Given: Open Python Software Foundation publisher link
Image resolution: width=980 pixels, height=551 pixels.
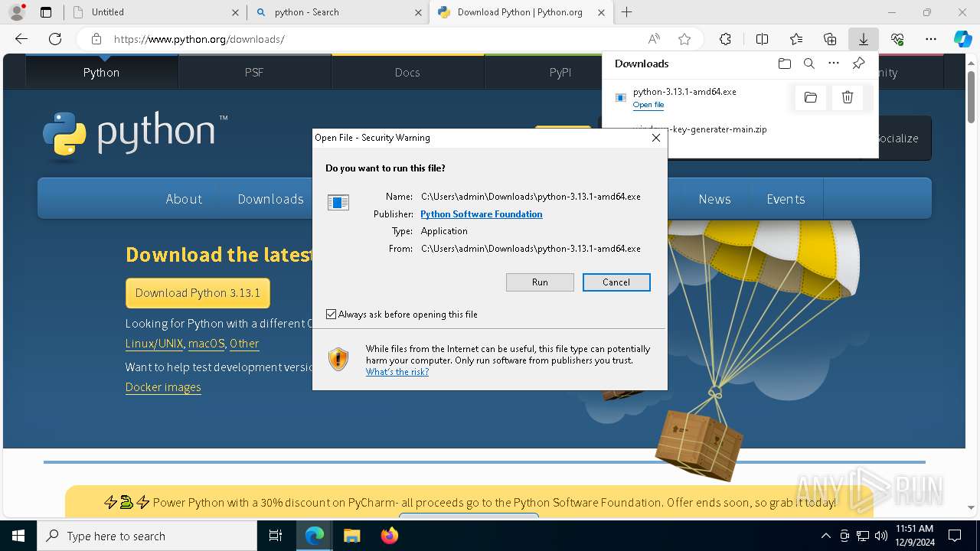Looking at the screenshot, I should click(482, 214).
